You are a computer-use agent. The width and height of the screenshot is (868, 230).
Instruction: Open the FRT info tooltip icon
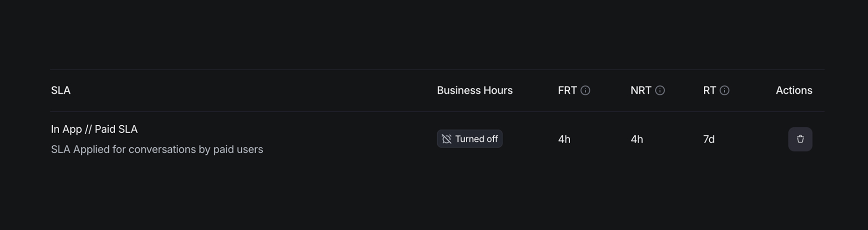coord(585,91)
